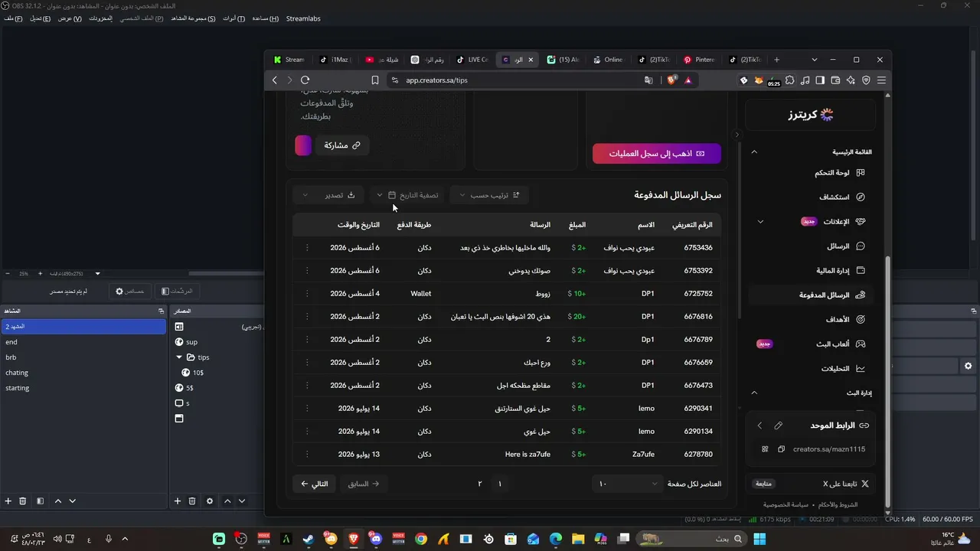Open التحليلات chart icon
Image resolution: width=980 pixels, height=551 pixels.
tap(861, 369)
